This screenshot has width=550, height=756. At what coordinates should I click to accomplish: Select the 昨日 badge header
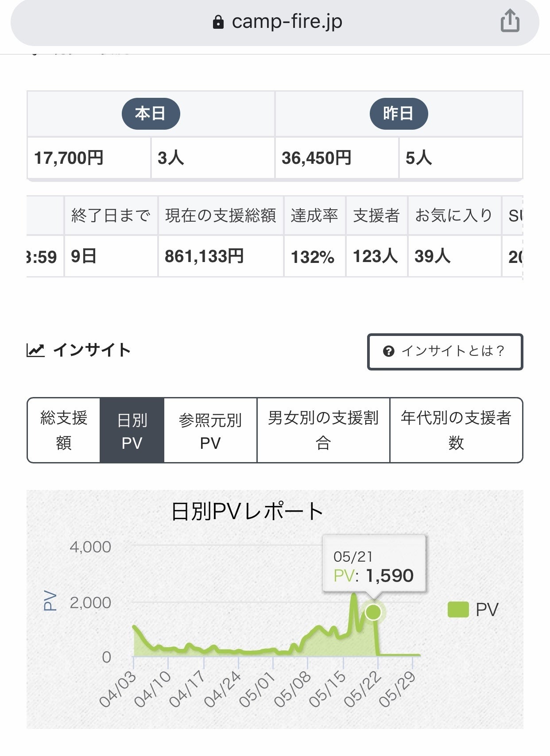point(399,114)
